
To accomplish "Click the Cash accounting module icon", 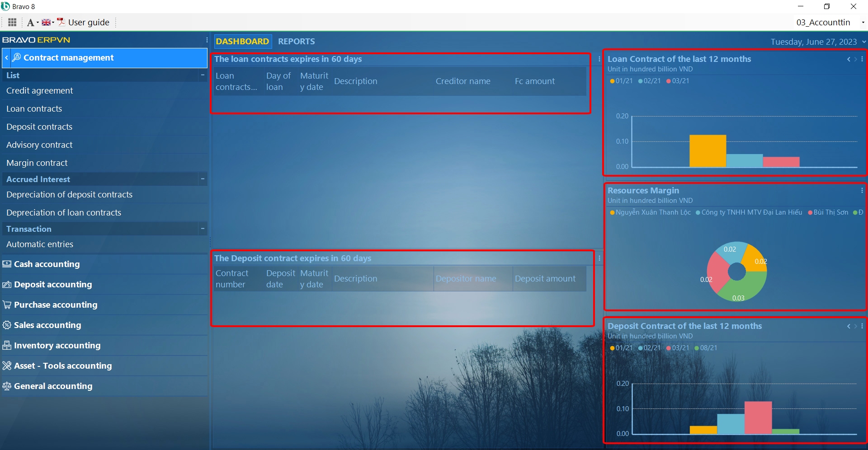I will coord(7,264).
